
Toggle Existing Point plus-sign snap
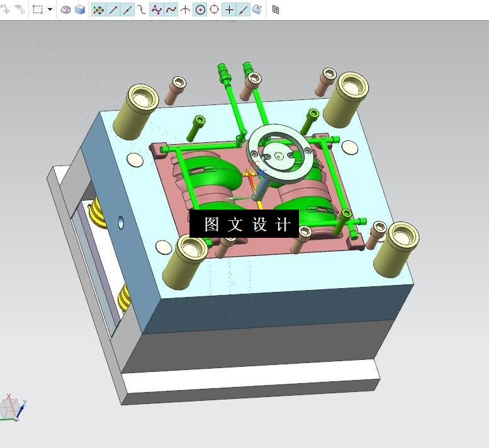coord(229,10)
